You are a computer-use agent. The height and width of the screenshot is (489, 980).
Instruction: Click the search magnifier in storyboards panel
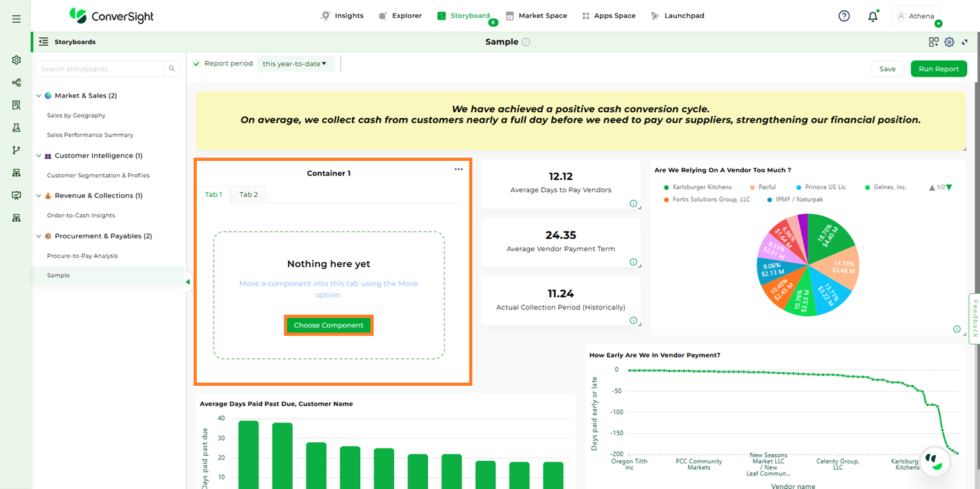[x=172, y=69]
